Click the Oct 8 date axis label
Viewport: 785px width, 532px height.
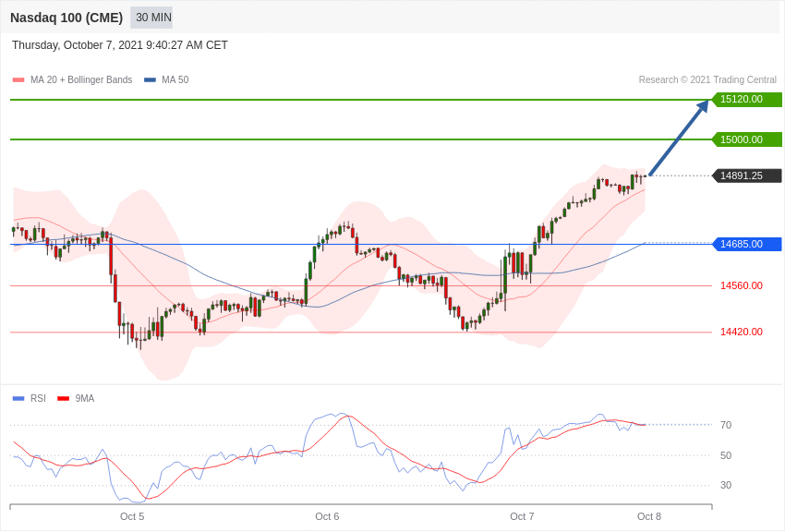(649, 516)
